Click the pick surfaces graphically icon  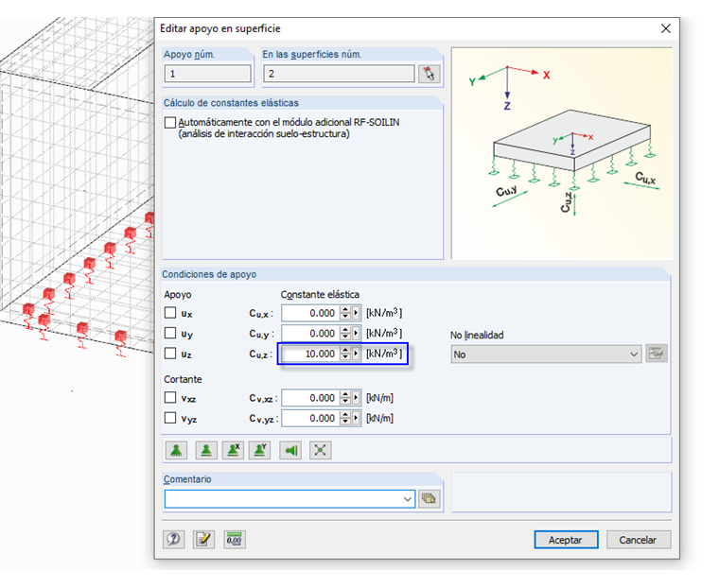(x=430, y=74)
